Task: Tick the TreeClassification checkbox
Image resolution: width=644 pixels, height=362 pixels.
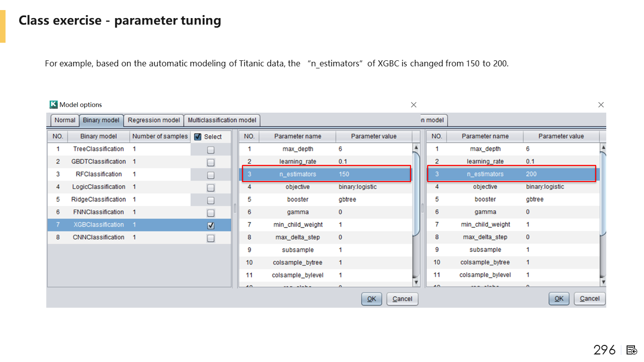Action: [211, 150]
